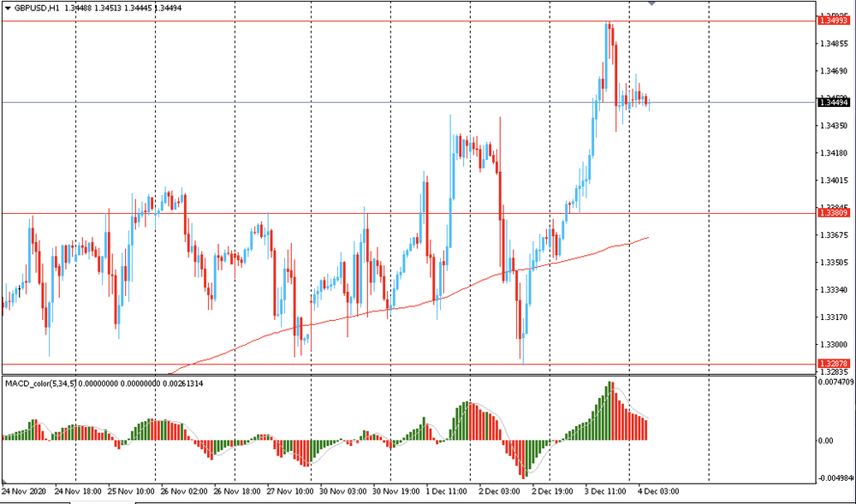Select the current price tag 1.34494
This screenshot has width=856, height=504.
(833, 102)
